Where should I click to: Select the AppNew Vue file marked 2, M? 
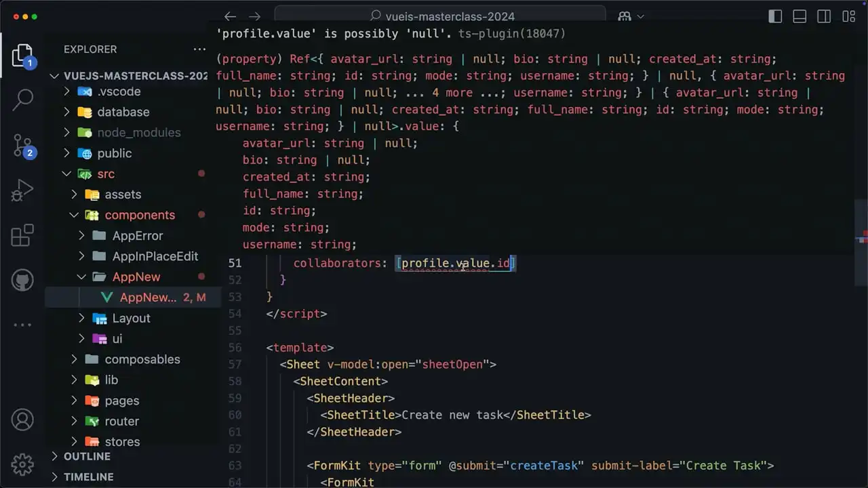pyautogui.click(x=133, y=298)
